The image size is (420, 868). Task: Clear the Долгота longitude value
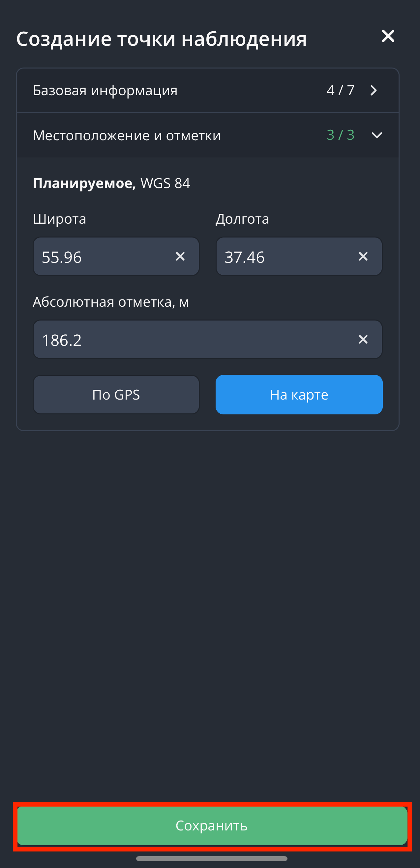point(363,256)
